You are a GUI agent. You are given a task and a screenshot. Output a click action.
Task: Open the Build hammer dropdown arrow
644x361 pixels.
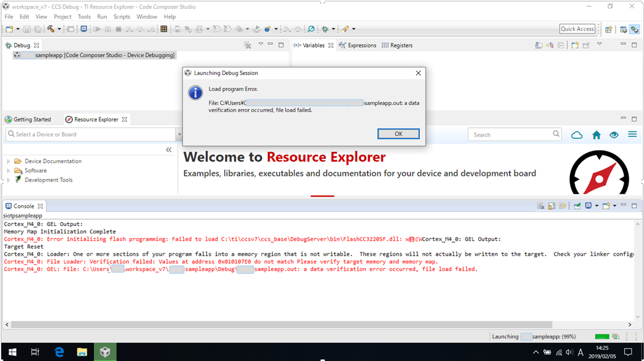pyautogui.click(x=59, y=29)
